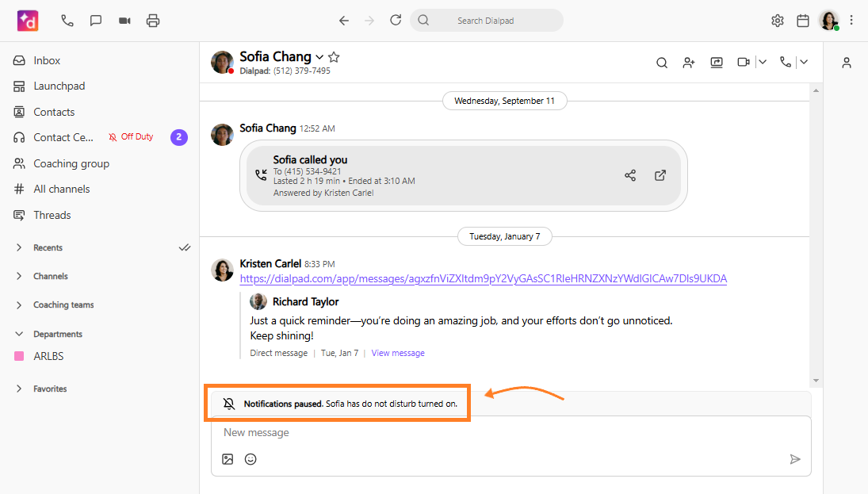
Task: Open the call options chevron
Action: point(804,62)
